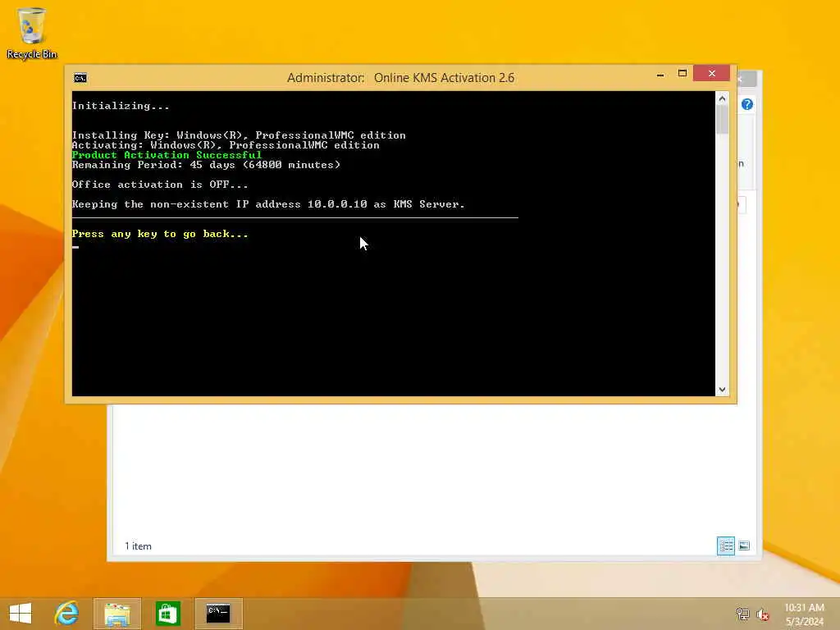This screenshot has height=630, width=840.
Task: Switch Explorer to details view icon
Action: 726,546
